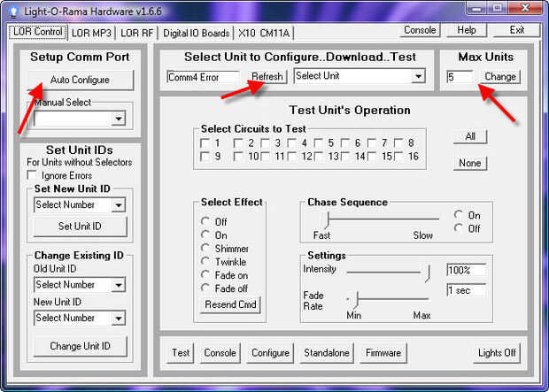Open the LOR RF tab
This screenshot has height=392, width=549.
tap(136, 34)
